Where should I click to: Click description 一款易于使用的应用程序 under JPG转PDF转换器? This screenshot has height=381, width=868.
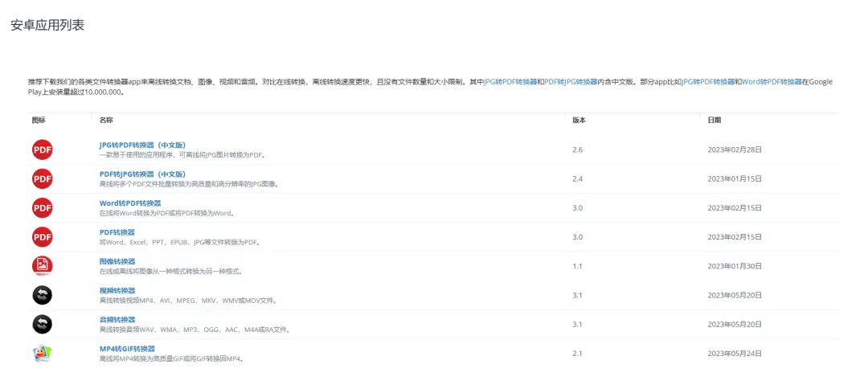182,155
